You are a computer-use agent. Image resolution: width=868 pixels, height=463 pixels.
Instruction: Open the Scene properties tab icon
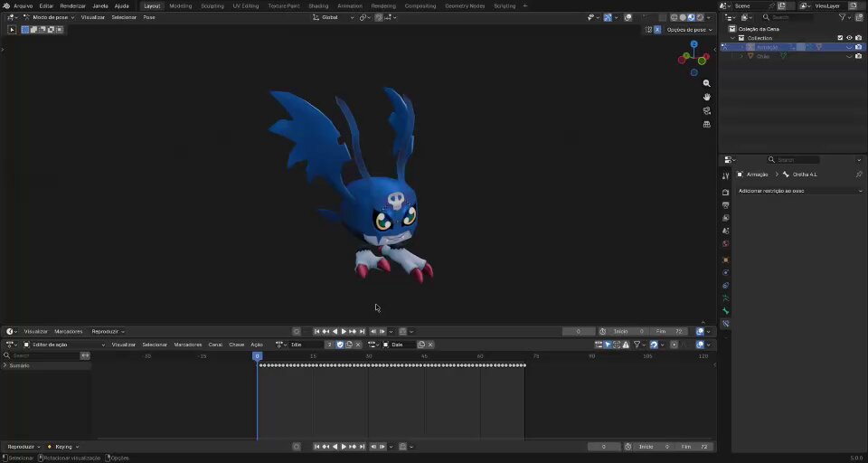726,231
